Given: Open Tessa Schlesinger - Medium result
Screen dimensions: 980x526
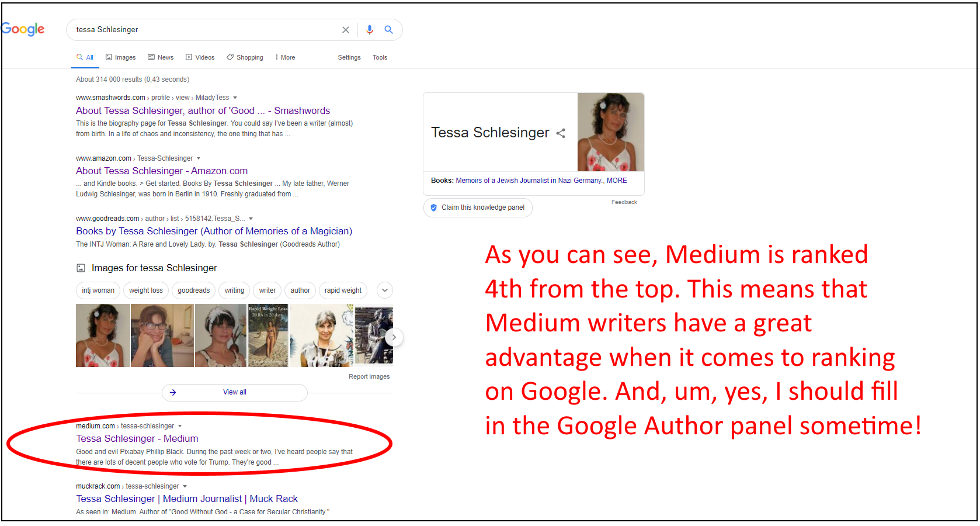Looking at the screenshot, I should click(x=137, y=438).
